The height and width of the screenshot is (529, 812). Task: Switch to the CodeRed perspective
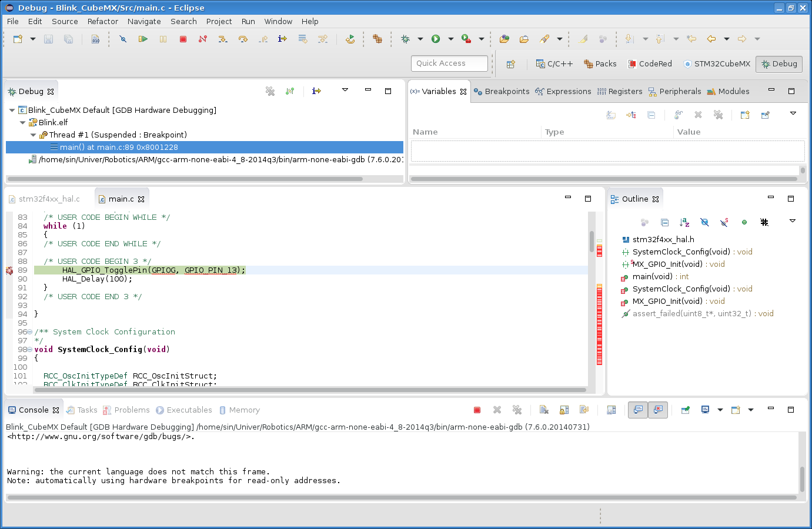(650, 64)
